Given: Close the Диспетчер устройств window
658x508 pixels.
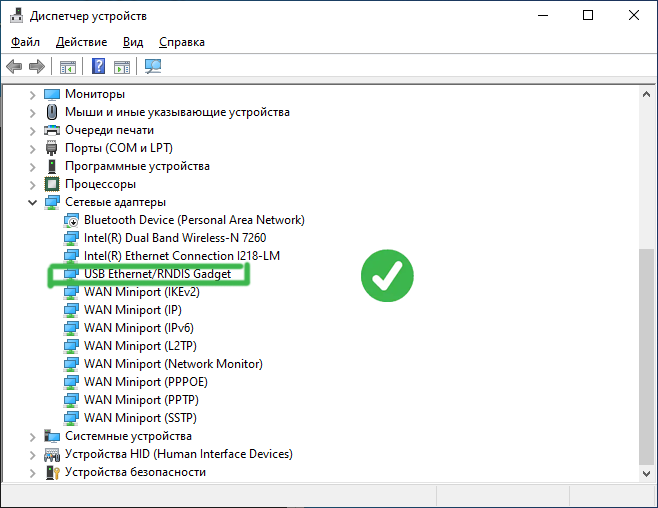Looking at the screenshot, I should coord(634,16).
